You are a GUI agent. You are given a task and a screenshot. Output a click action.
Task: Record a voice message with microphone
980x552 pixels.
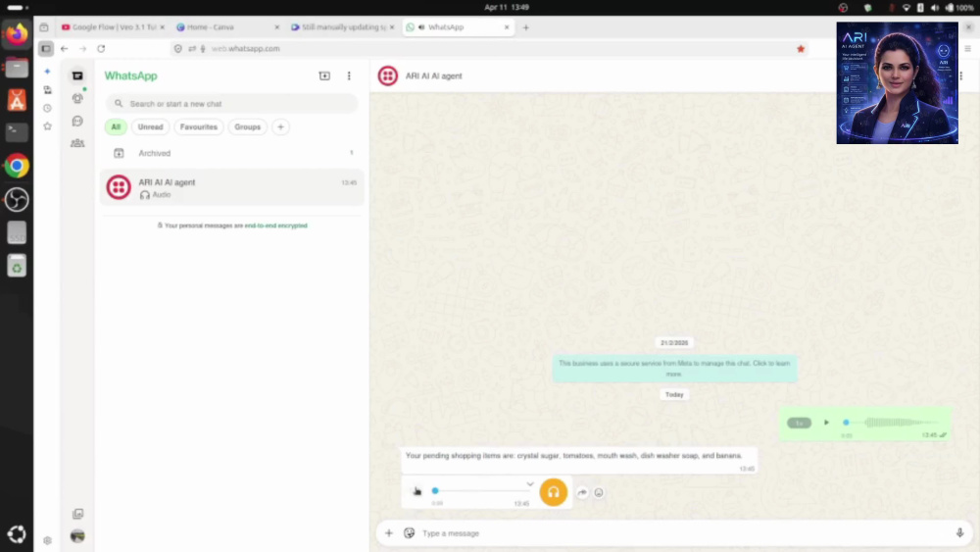point(960,533)
